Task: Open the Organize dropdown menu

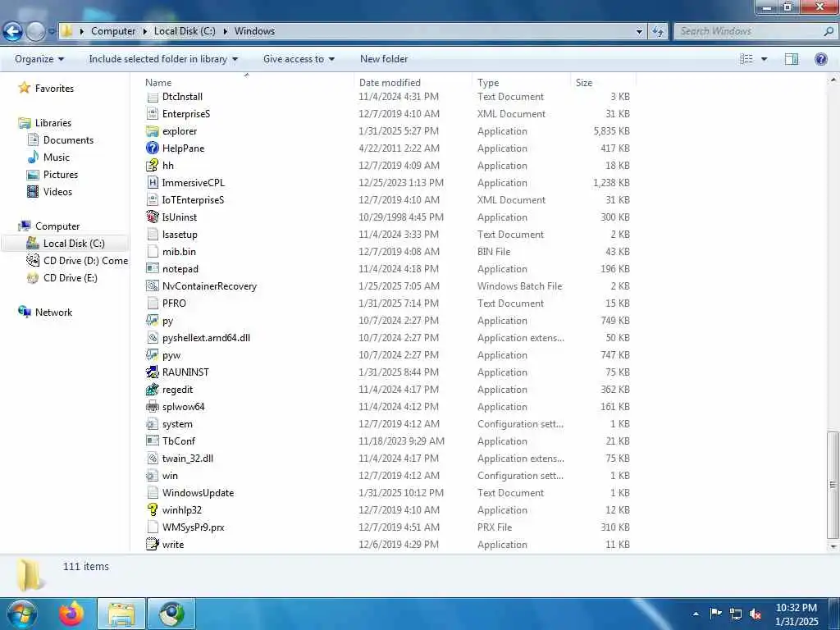Action: (x=39, y=59)
